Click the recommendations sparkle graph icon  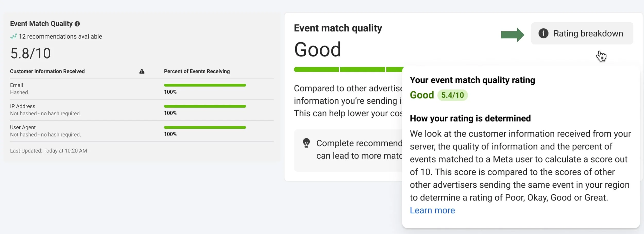pos(14,37)
